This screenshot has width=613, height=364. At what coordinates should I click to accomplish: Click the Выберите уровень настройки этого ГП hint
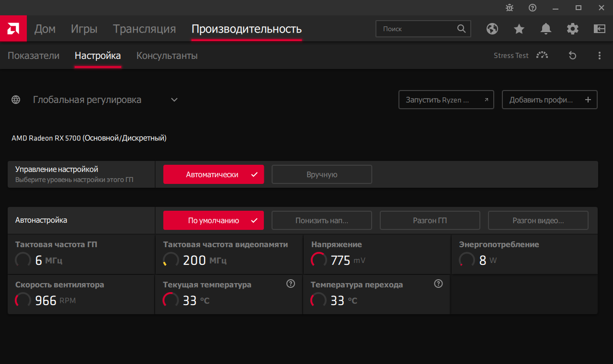74,180
